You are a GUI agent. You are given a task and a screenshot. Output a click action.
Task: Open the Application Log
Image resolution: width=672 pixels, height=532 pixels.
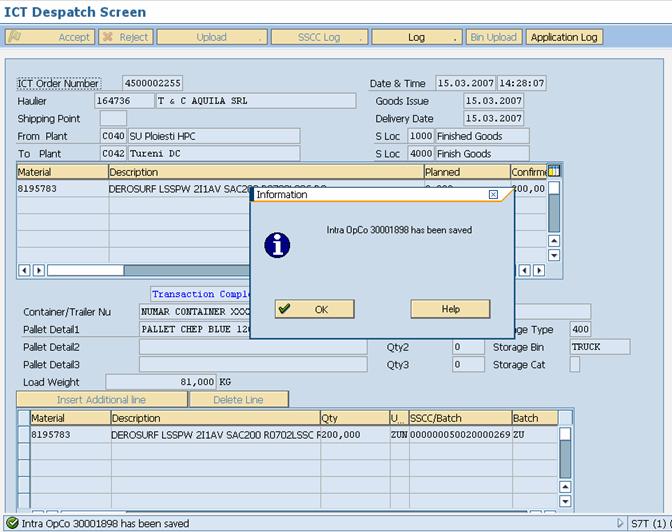(564, 37)
